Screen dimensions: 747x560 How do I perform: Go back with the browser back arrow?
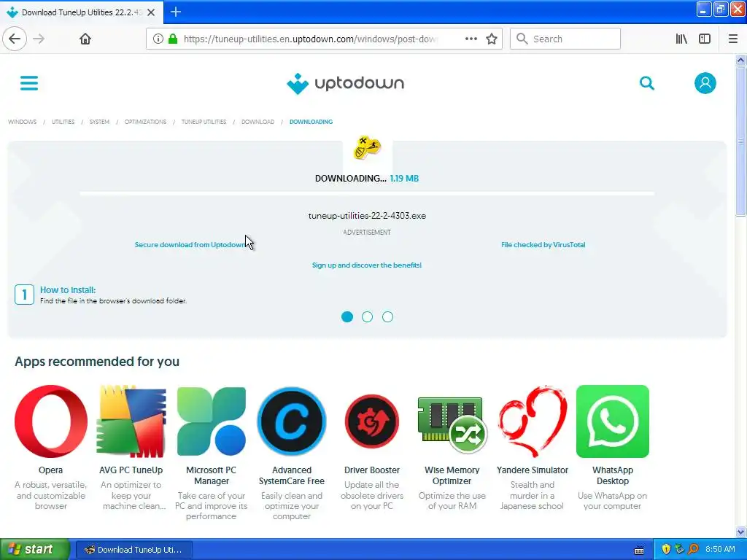tap(15, 39)
